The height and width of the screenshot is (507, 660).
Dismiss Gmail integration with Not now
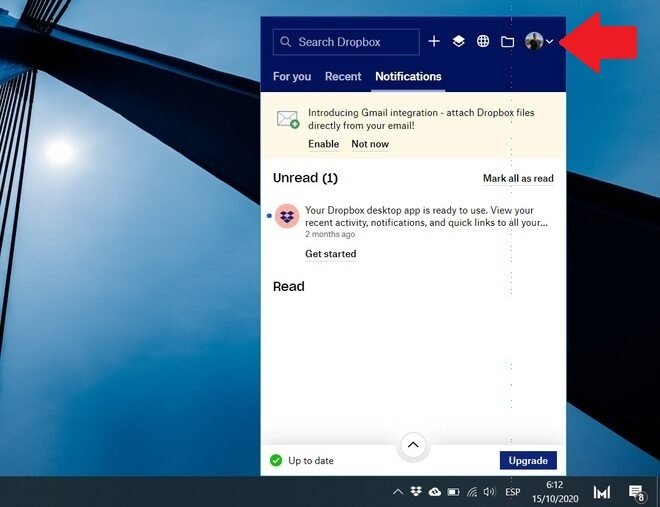click(x=370, y=144)
